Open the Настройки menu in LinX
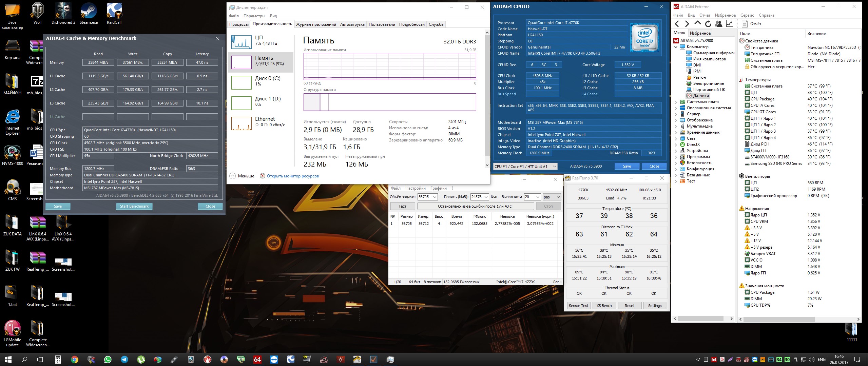 point(415,188)
